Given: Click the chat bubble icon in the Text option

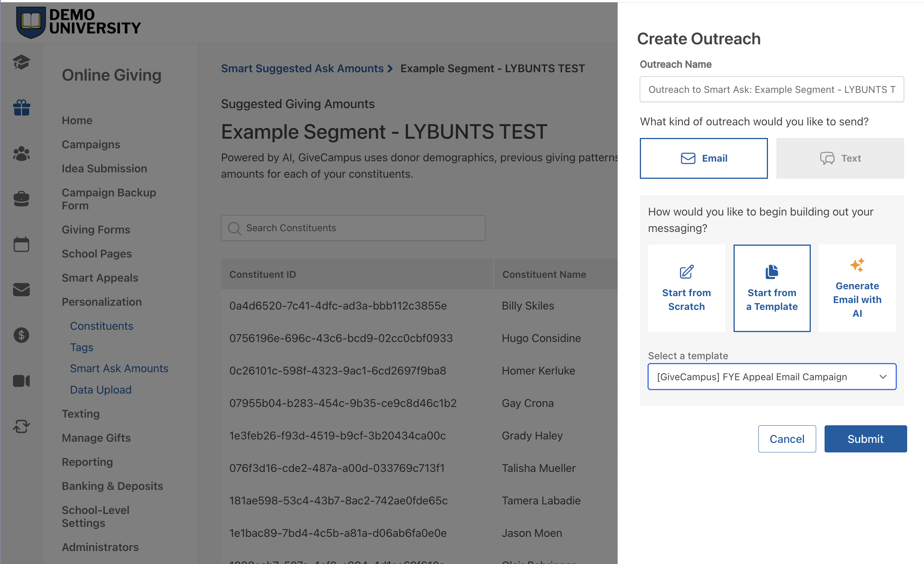Looking at the screenshot, I should [x=827, y=158].
